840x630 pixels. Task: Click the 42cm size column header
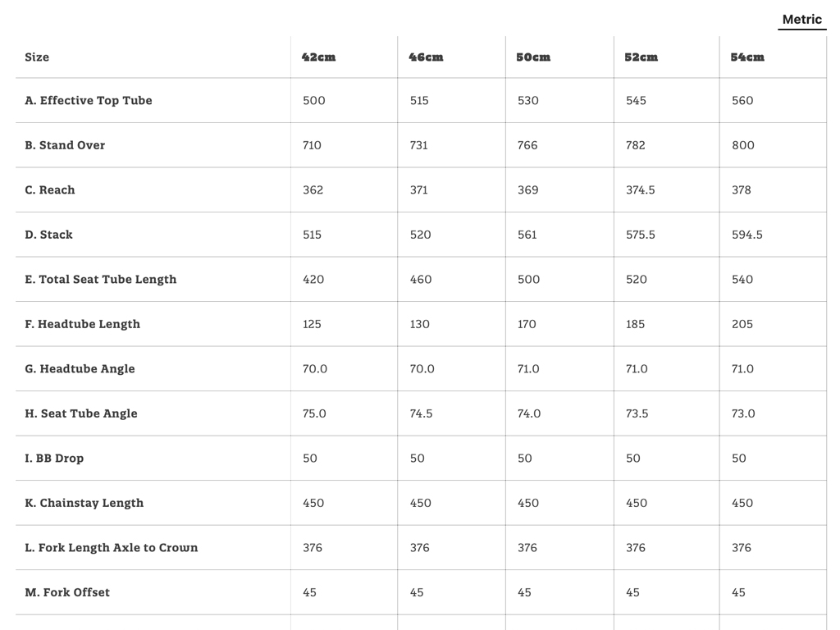318,57
